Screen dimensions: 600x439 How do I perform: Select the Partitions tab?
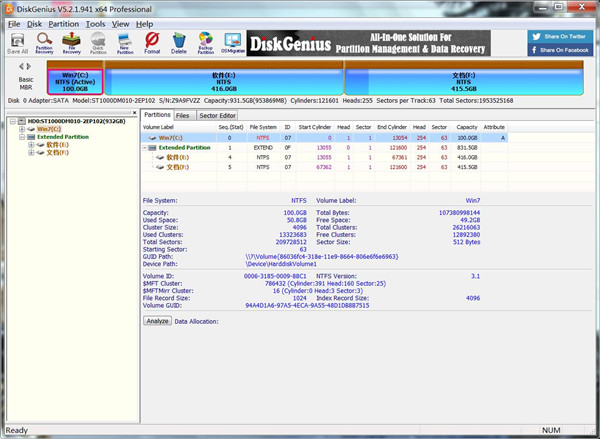pyautogui.click(x=157, y=115)
